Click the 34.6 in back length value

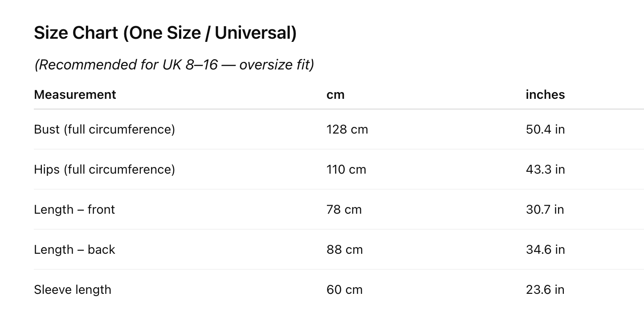click(545, 250)
